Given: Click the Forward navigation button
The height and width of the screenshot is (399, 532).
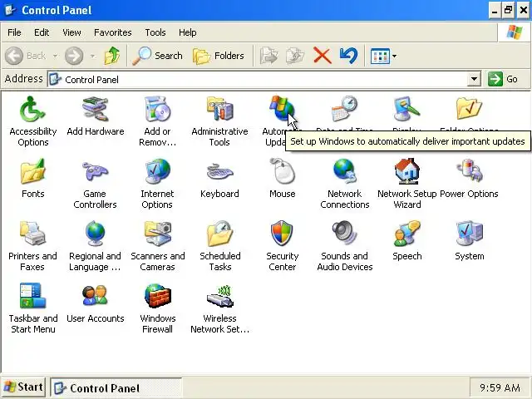Looking at the screenshot, I should tap(74, 56).
